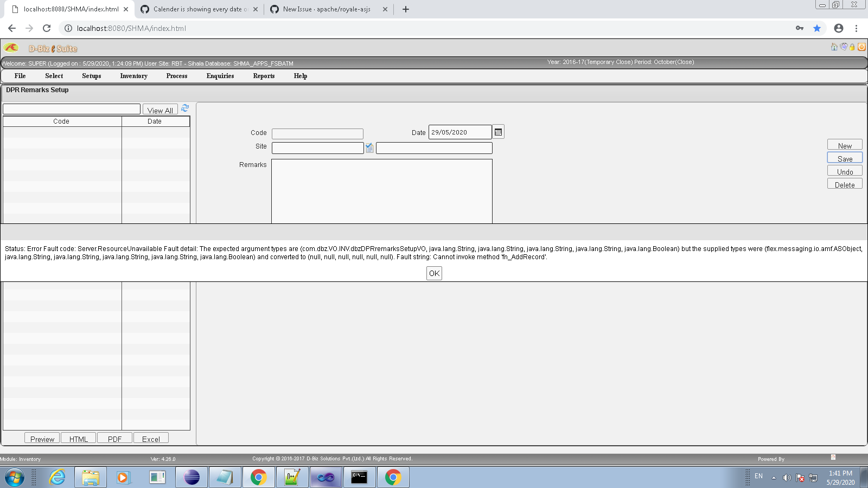
Task: Launch Internet Explorer from the taskbar
Action: [x=56, y=478]
